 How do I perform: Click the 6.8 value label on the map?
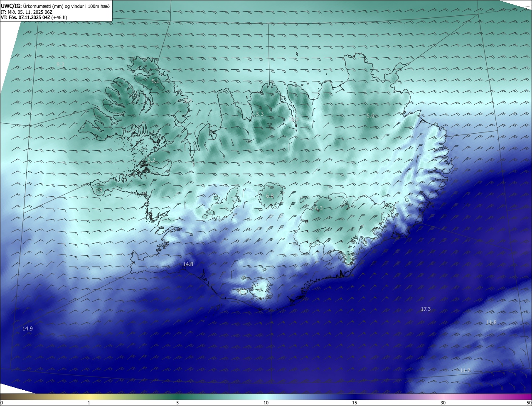pyautogui.click(x=270, y=196)
